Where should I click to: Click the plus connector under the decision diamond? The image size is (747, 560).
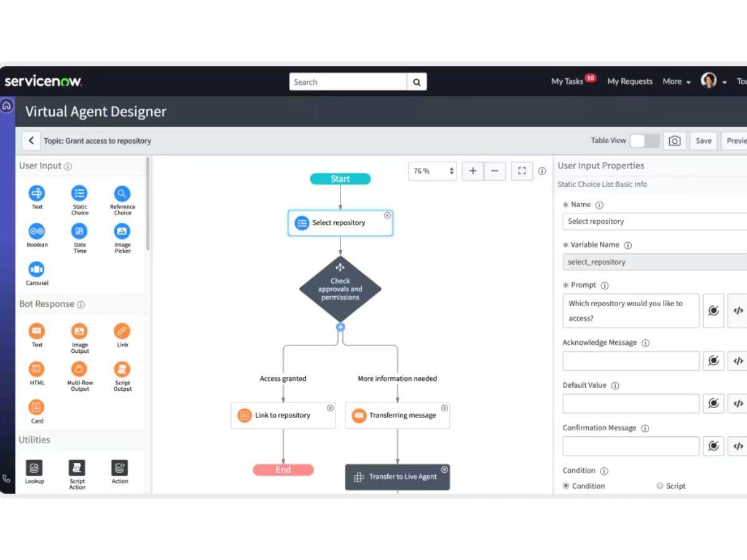[341, 327]
